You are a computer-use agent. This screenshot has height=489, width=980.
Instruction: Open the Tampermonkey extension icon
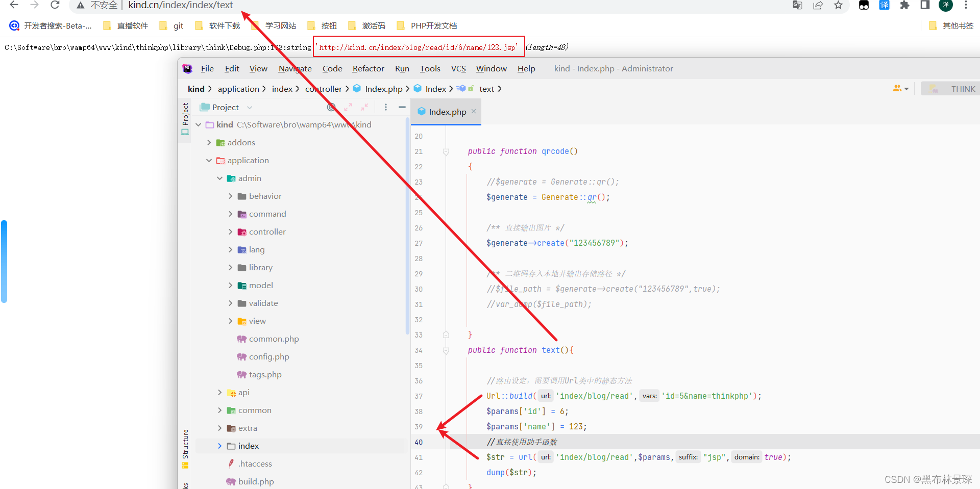click(x=864, y=5)
